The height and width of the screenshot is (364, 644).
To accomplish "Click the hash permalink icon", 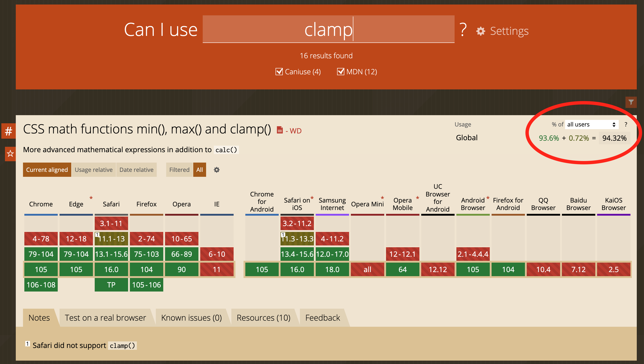I will click(x=9, y=131).
